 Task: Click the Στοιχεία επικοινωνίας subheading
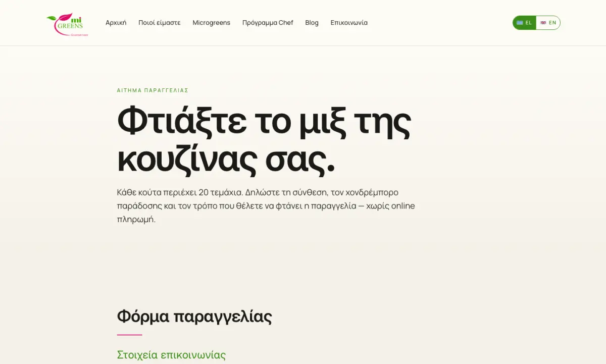[171, 355]
